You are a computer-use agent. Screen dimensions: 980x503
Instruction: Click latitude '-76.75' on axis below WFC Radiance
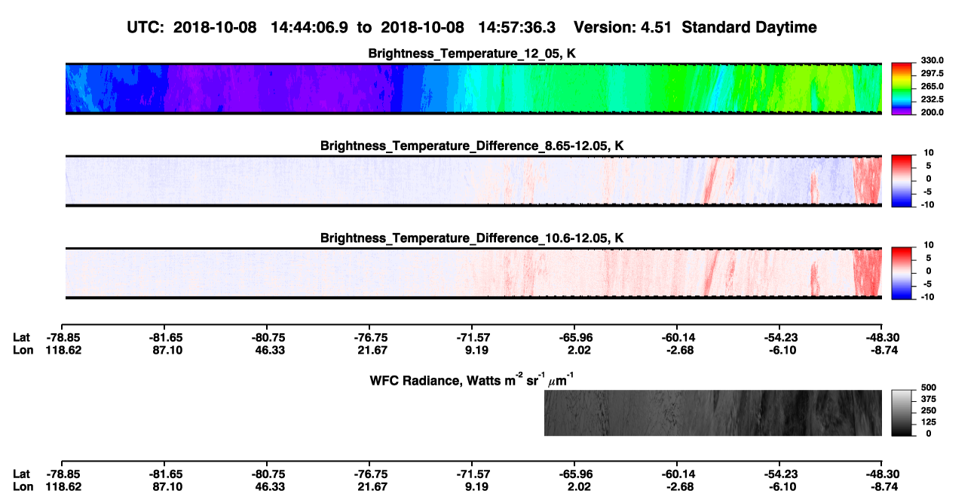click(x=369, y=474)
